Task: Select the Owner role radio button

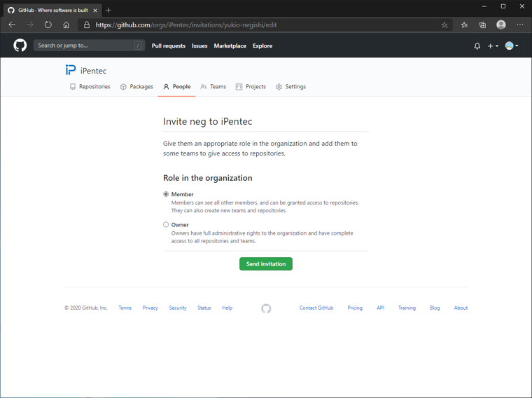Action: [x=166, y=224]
